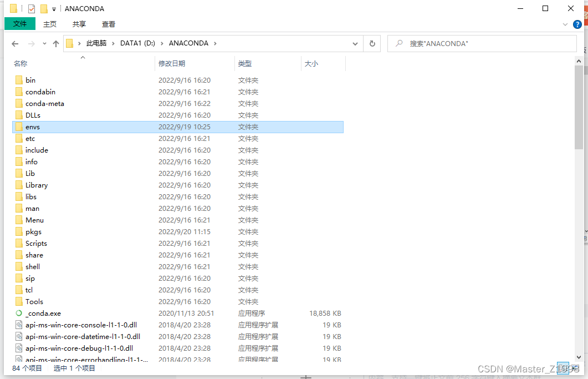Expand the ribbon collapse chevron near Help
588x379 pixels.
[x=565, y=24]
